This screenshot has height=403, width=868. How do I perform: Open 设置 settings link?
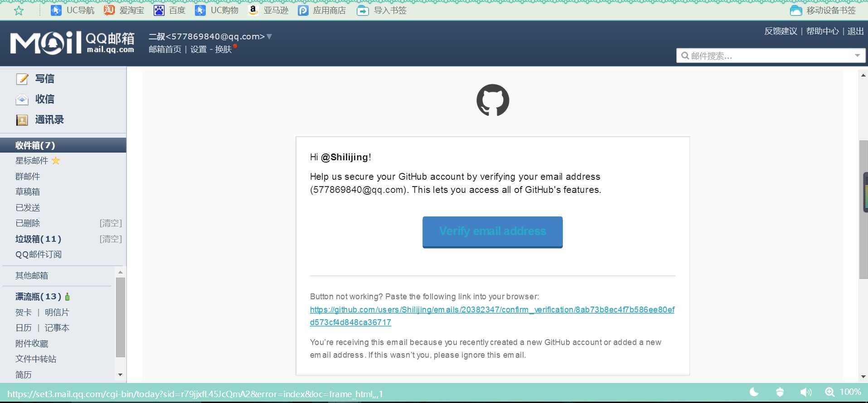(198, 49)
